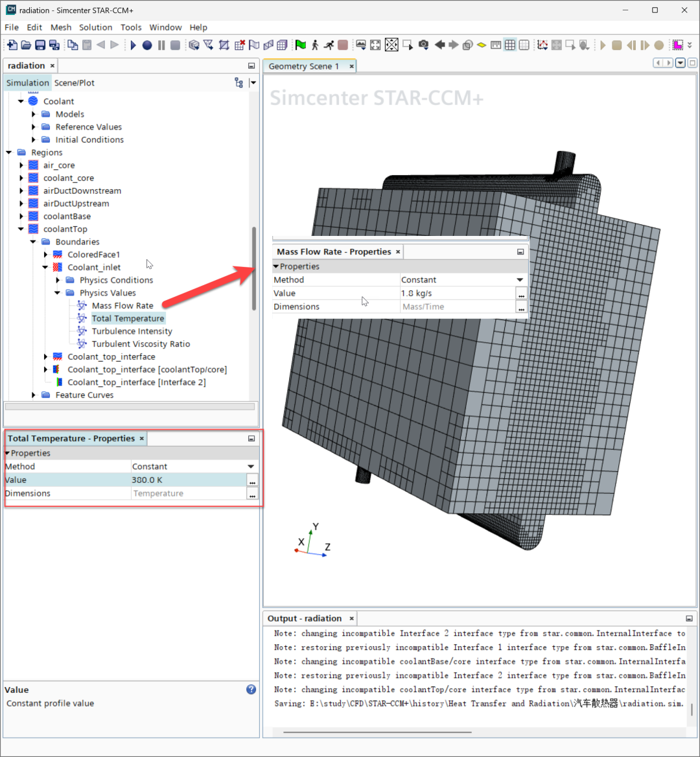Open the File menu
The width and height of the screenshot is (700, 757).
(12, 27)
